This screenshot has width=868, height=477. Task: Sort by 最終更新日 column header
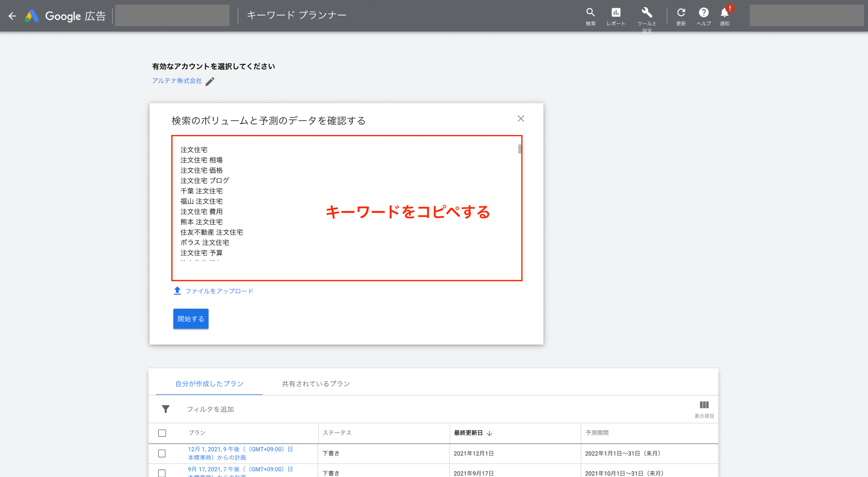(468, 433)
